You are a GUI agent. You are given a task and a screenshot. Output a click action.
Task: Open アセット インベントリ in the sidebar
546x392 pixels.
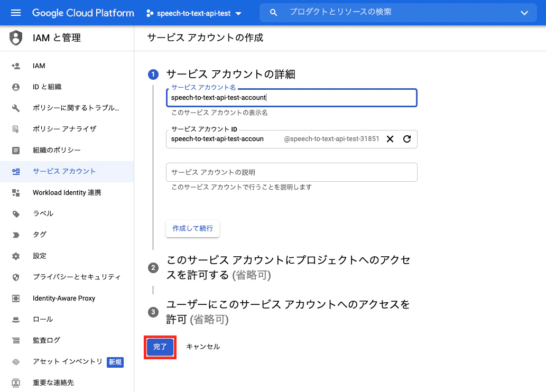[67, 362]
